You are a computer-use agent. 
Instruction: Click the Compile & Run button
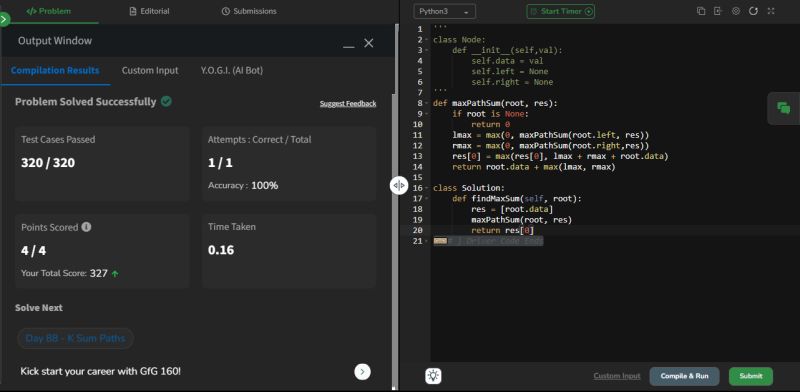tap(684, 376)
